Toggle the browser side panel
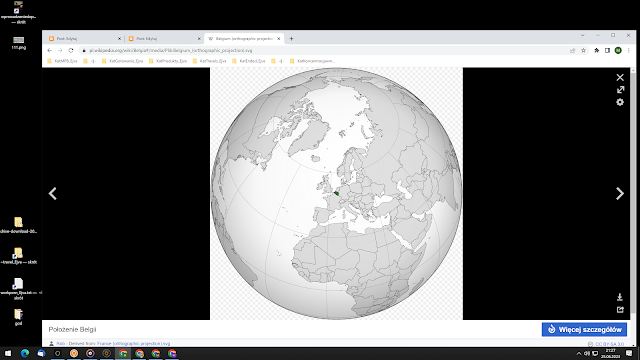640x360 pixels. point(607,50)
